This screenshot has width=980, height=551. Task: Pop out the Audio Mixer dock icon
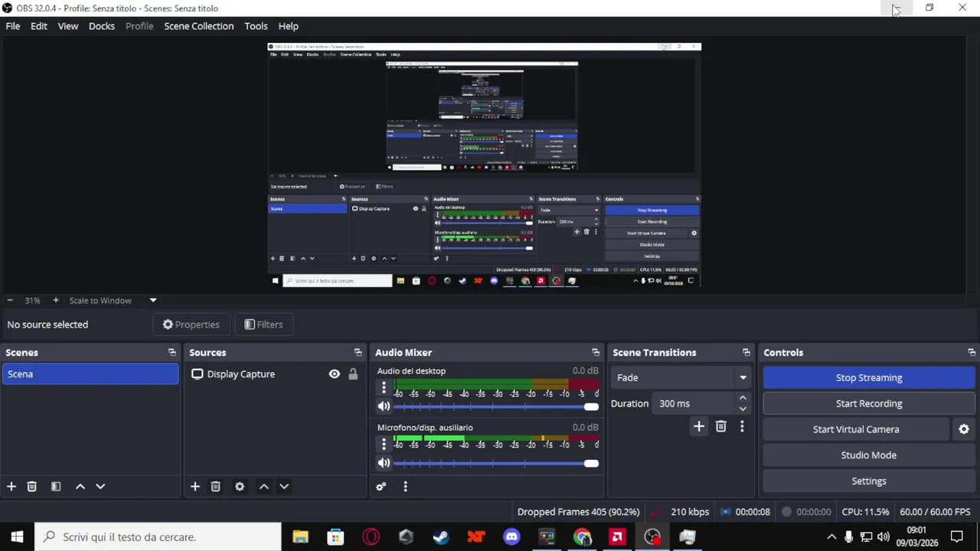pos(596,352)
